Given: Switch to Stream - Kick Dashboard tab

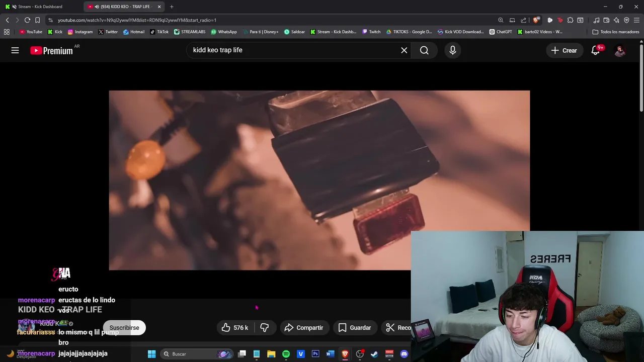Looking at the screenshot, I should point(40,7).
